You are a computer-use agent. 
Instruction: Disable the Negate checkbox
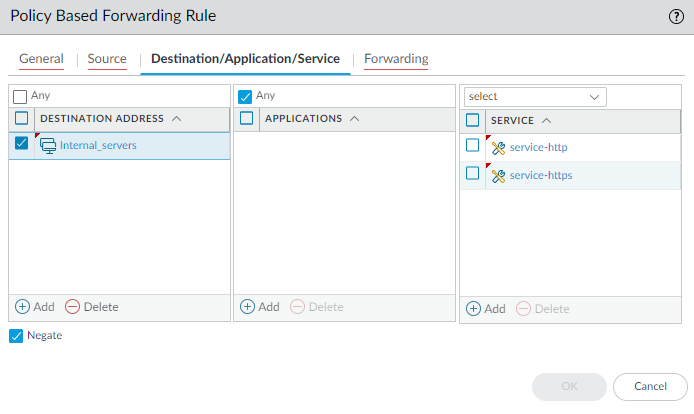pyautogui.click(x=16, y=336)
